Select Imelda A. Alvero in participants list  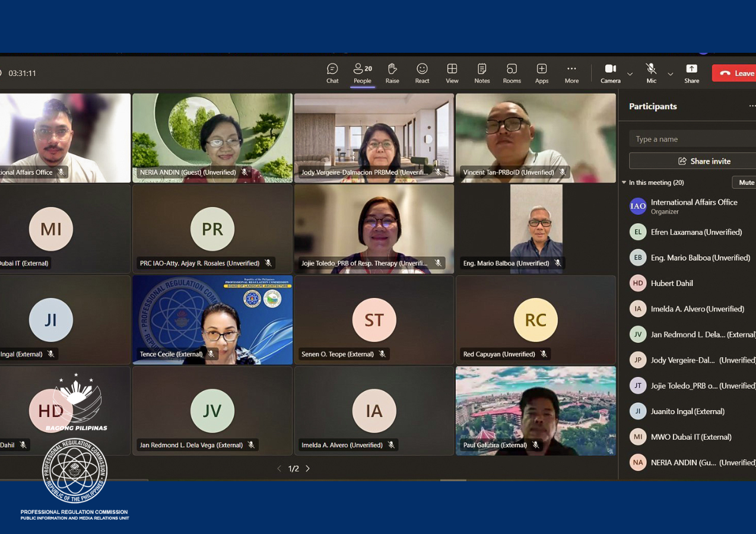[688, 309]
